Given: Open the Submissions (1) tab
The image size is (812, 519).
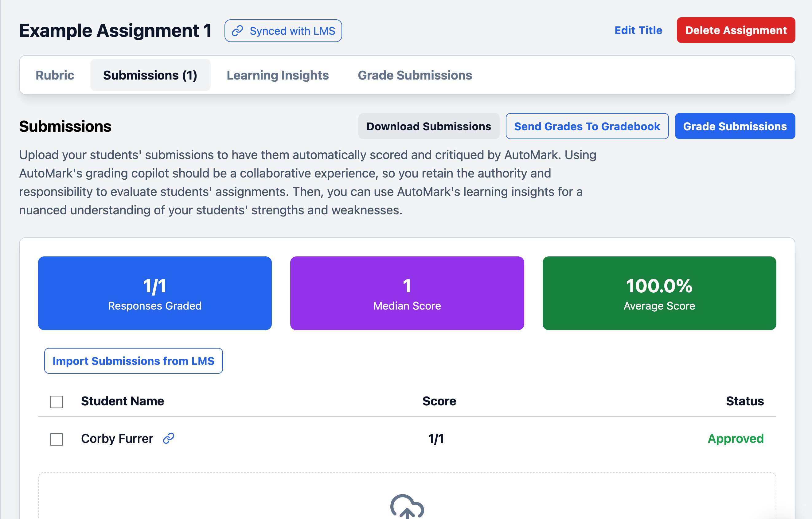Looking at the screenshot, I should (150, 75).
